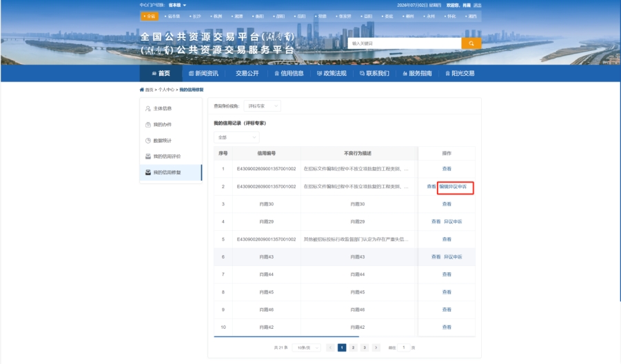The image size is (621, 364).
Task: Select 我的信用修复 in the sidebar
Action: (171, 172)
